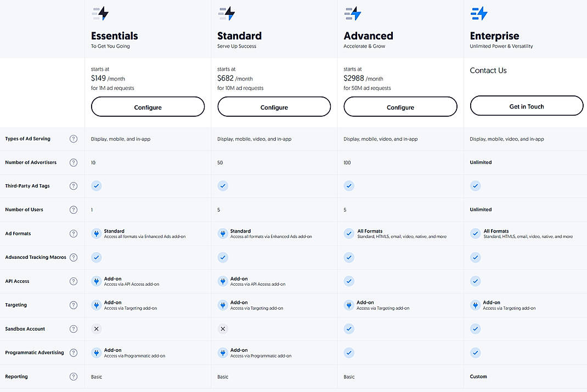The image size is (587, 392).
Task: Click the Third-Party Ad Tags checkmark under Essentials
Action: (x=97, y=186)
